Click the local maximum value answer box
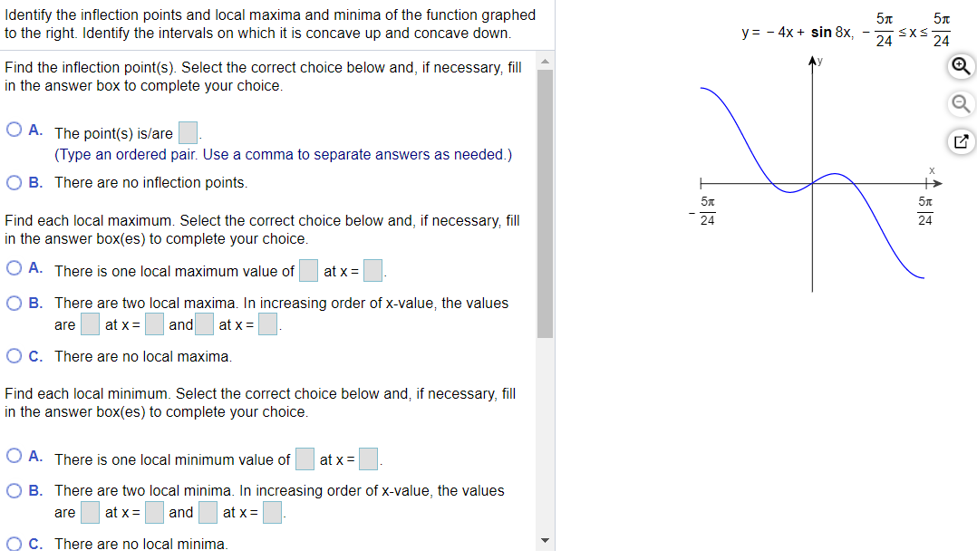The width and height of the screenshot is (977, 560). (307, 269)
